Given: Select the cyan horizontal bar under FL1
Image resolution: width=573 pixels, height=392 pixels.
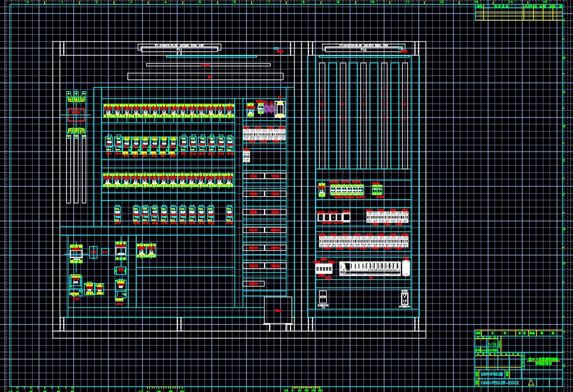Looking at the screenshot, I should click(x=211, y=57).
